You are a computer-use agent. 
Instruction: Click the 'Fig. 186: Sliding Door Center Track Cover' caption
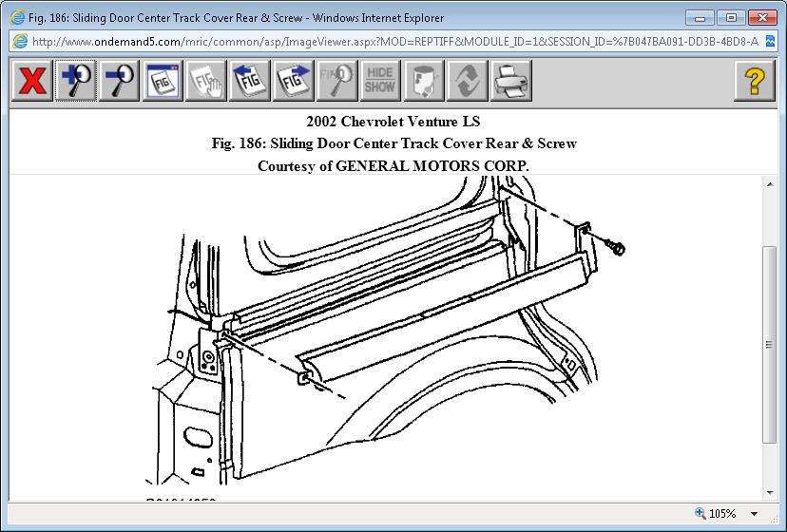click(394, 143)
